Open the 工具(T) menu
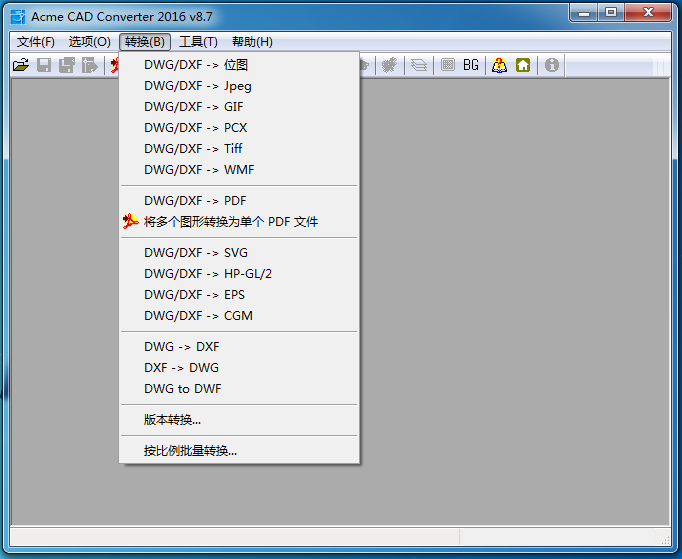682x559 pixels. pyautogui.click(x=198, y=42)
